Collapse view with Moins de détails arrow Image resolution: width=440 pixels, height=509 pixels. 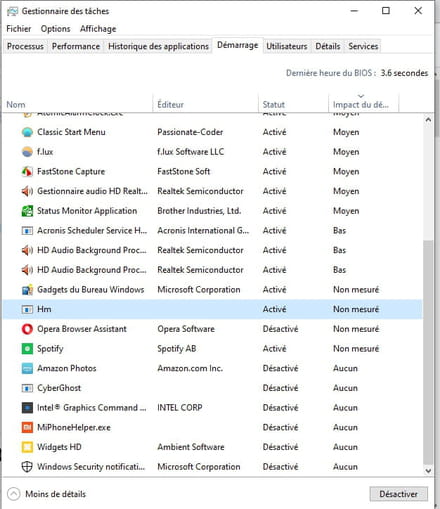14,494
